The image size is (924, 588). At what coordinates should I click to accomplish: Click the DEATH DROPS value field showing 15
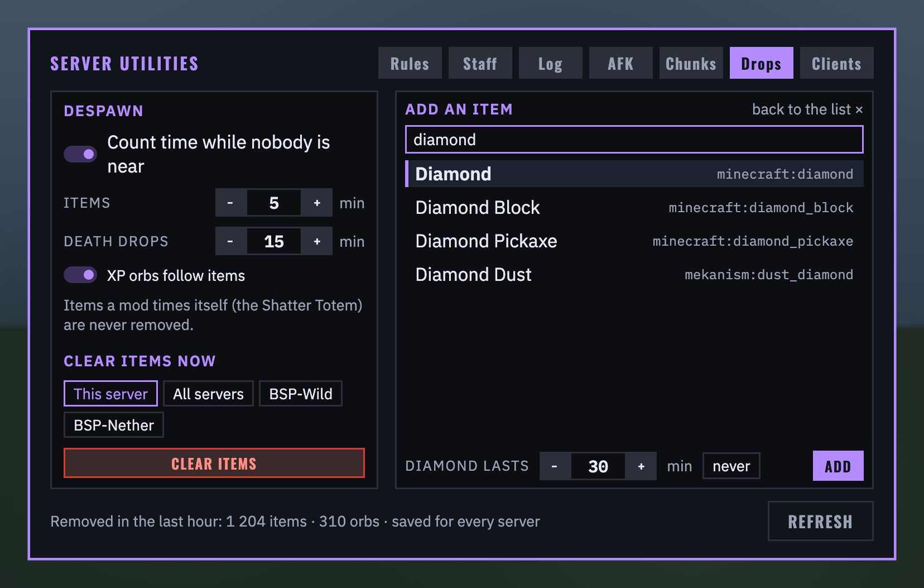[274, 241]
